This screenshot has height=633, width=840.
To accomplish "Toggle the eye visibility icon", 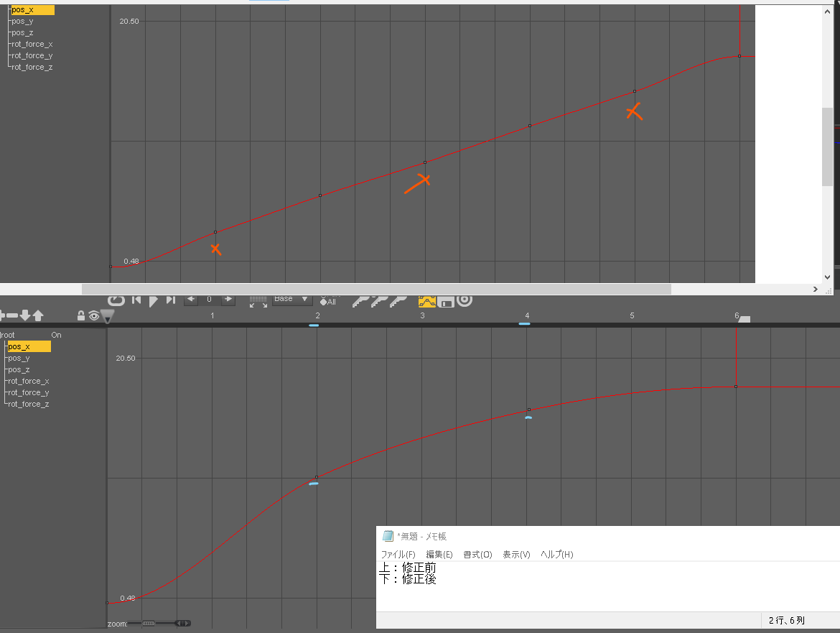I will tap(94, 315).
